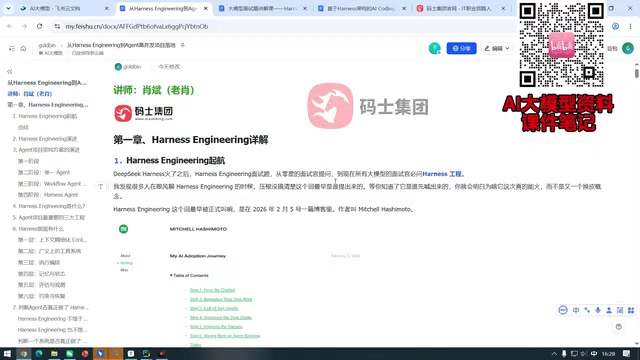The height and width of the screenshot is (360, 640).
Task: Open outline item 第四层: 记忆与状态
Action: 41,273
